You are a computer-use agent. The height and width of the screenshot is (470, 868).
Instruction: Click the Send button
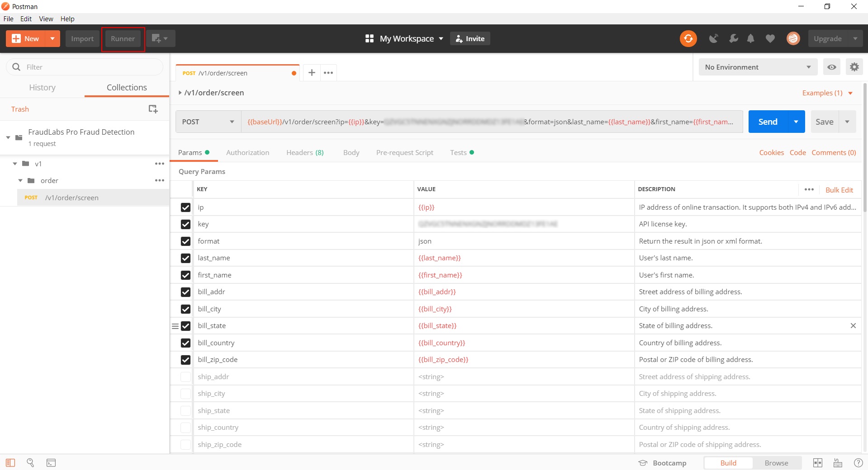[x=768, y=122]
